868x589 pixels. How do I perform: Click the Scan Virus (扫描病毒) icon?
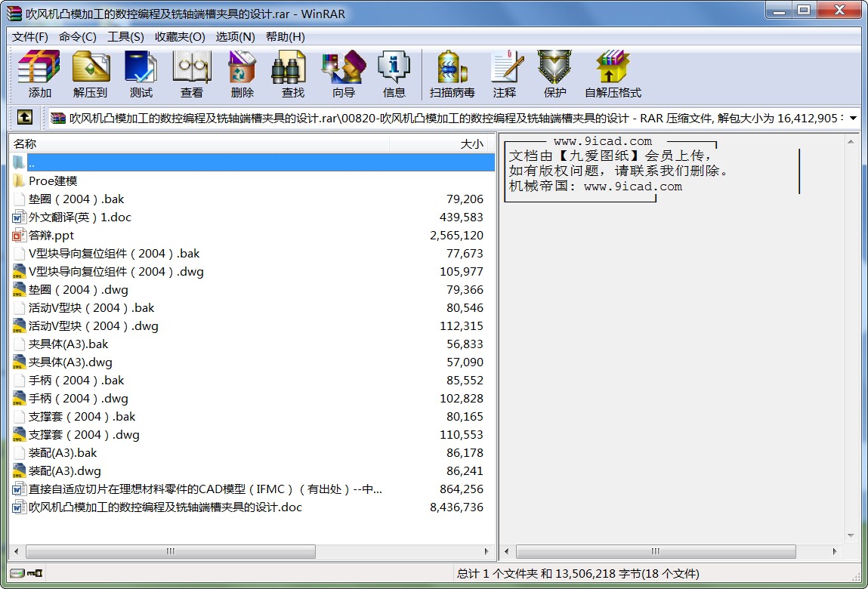tap(452, 74)
